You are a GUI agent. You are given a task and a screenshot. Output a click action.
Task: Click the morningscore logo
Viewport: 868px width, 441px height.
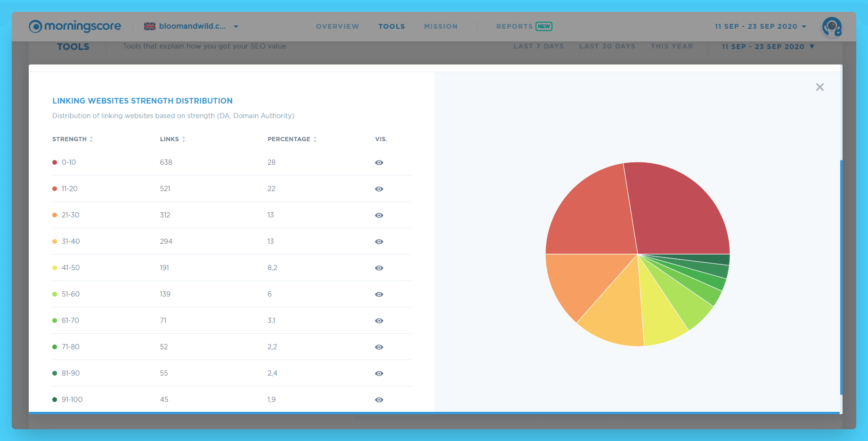click(x=75, y=26)
